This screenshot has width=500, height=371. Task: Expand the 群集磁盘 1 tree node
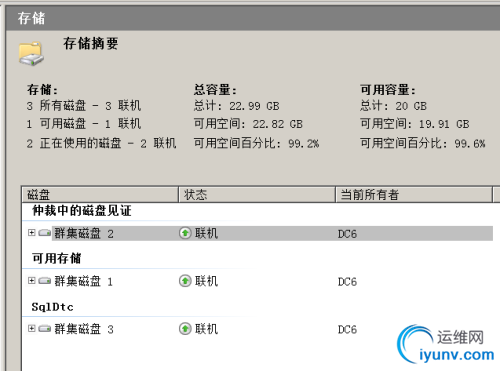point(31,281)
